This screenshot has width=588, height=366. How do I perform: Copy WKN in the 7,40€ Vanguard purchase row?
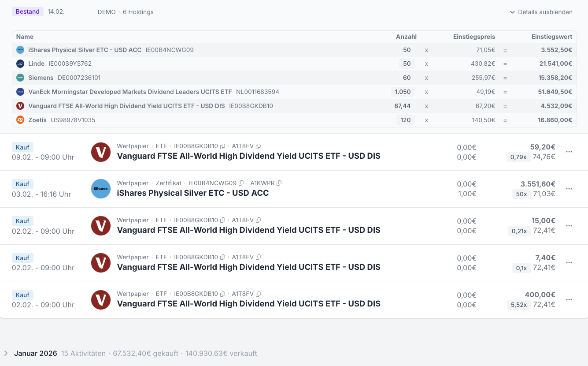coord(258,257)
